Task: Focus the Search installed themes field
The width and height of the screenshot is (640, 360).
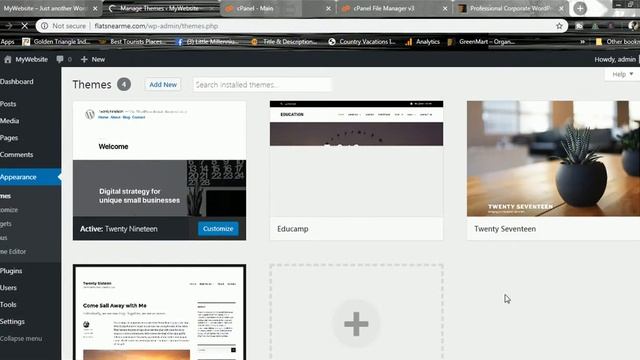Action: pyautogui.click(x=262, y=85)
